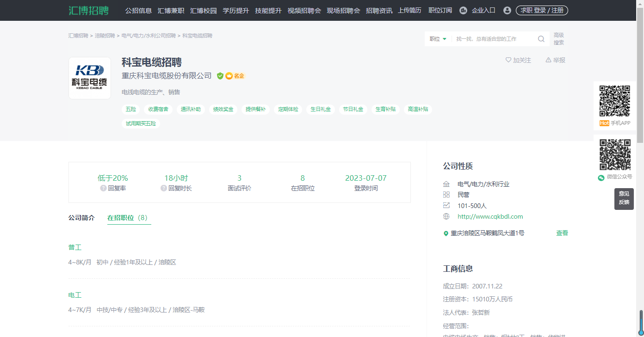The image size is (644, 337).
Task: Click the 节日礼金 benefit tag
Action: (353, 110)
